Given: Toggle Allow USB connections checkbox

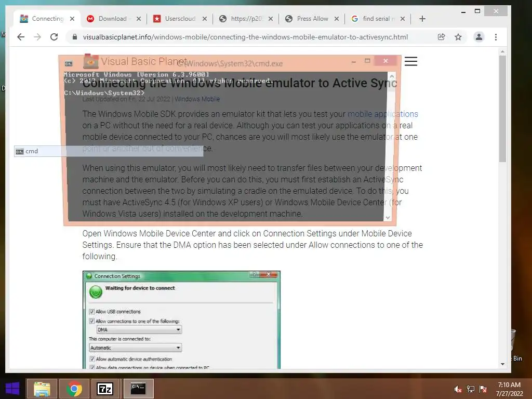Looking at the screenshot, I should point(92,312).
